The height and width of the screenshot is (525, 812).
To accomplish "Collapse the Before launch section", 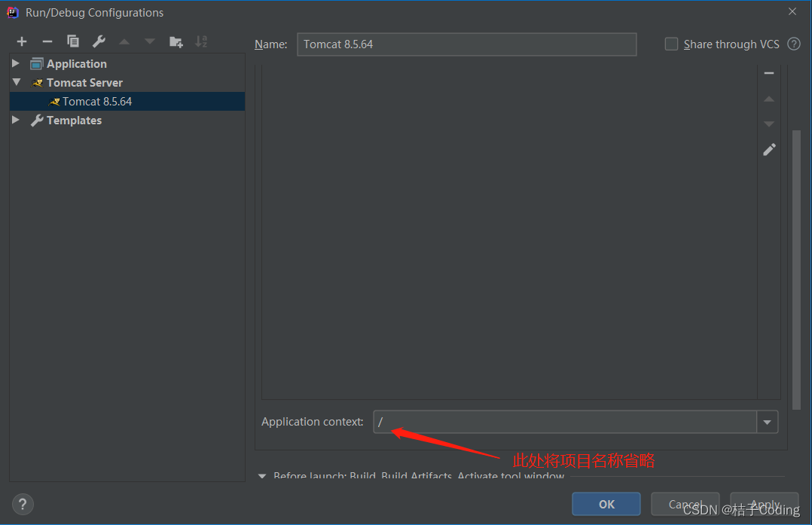I will click(262, 476).
